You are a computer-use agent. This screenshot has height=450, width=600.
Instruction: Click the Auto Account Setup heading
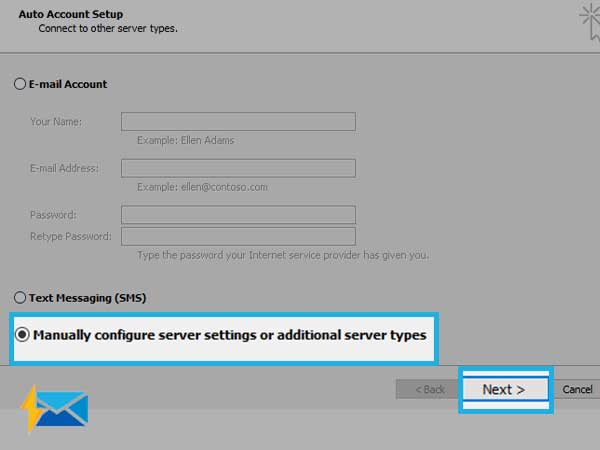[x=71, y=14]
